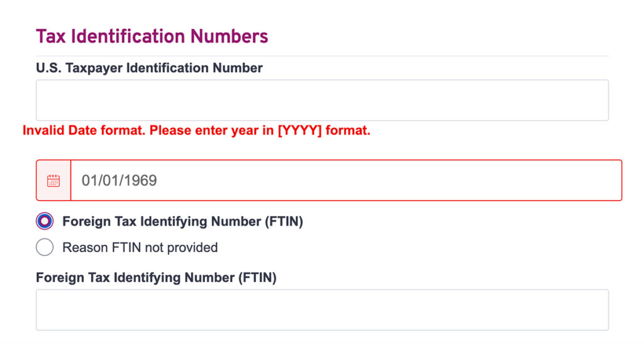Select the Foreign Tax Identifying Number radio button
Viewport: 644px width, 362px height.
click(x=45, y=221)
